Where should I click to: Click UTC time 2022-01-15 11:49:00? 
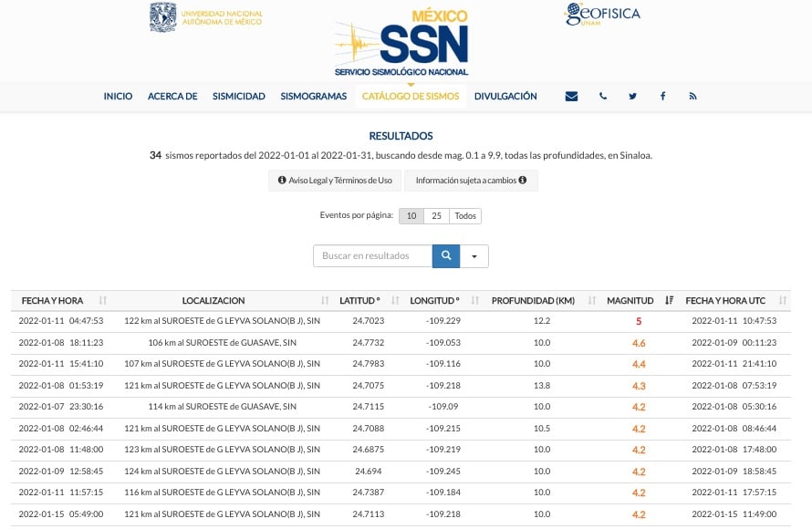click(x=734, y=514)
